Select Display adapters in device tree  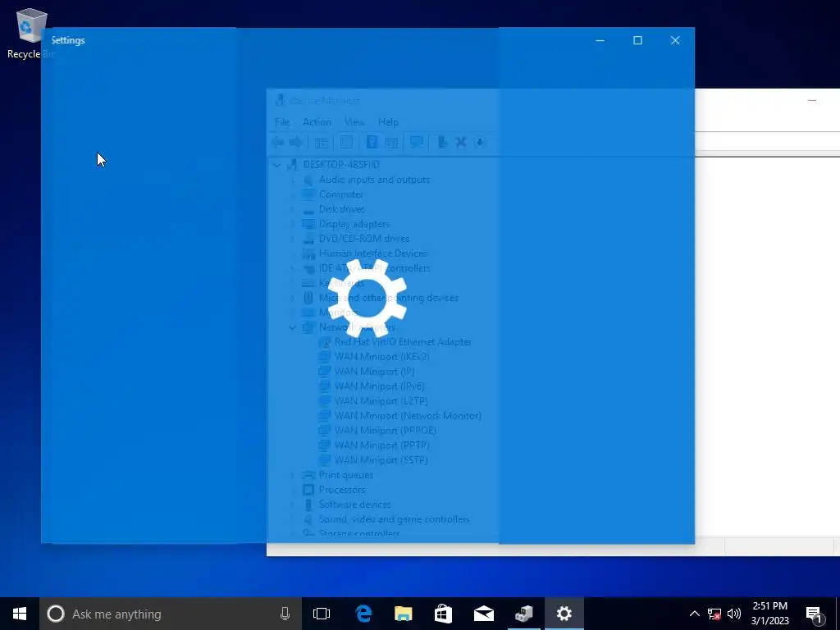[x=354, y=224]
